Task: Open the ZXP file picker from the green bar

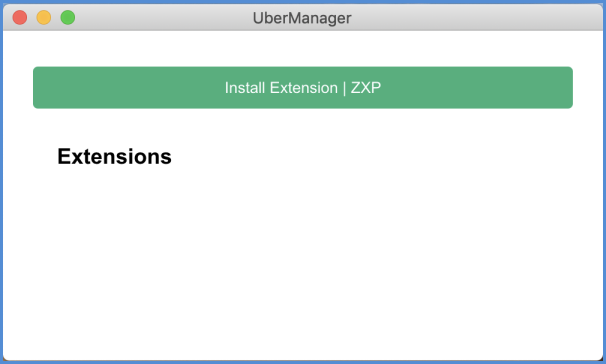Action: (303, 88)
